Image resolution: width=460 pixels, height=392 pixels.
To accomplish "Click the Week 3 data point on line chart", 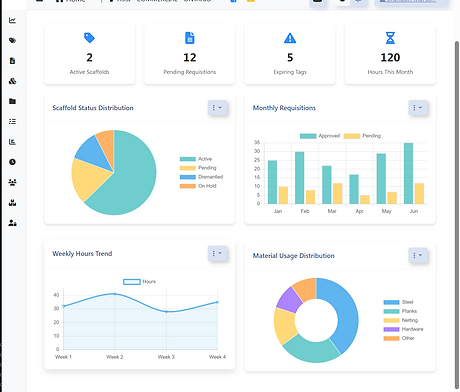I will 166,312.
